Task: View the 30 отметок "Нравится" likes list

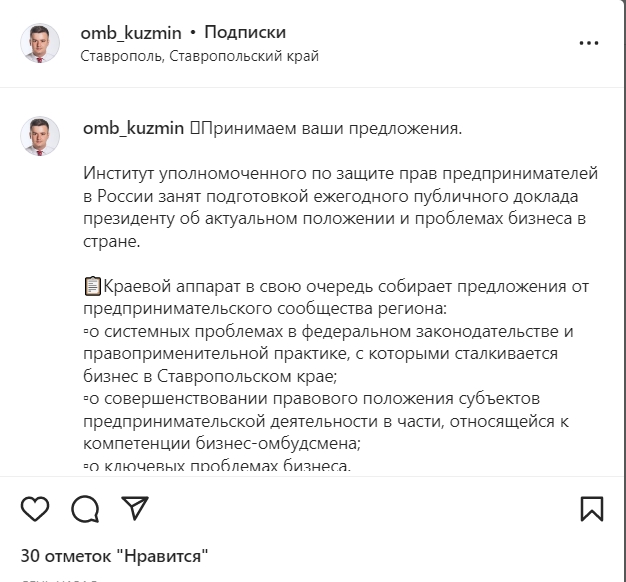Action: (x=114, y=556)
